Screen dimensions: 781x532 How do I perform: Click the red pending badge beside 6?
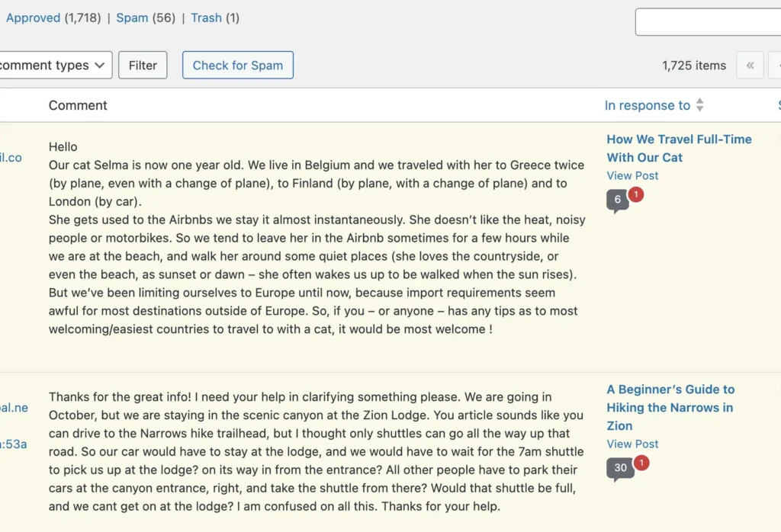click(635, 194)
